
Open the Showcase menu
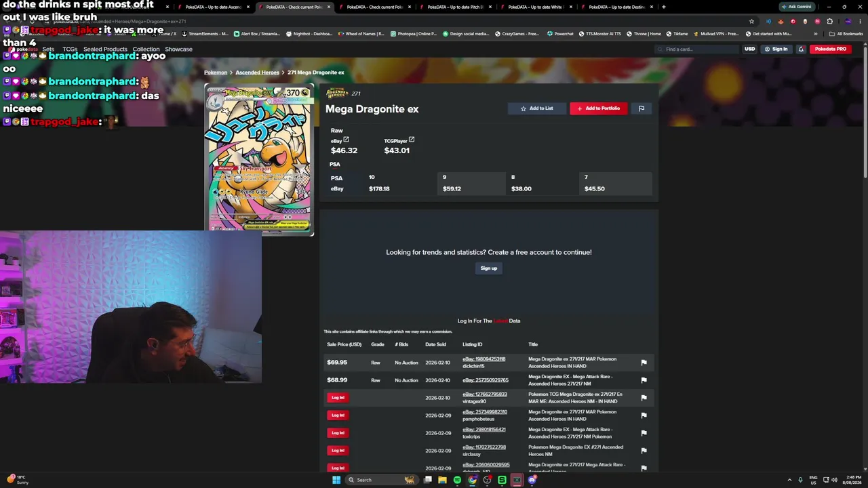tap(179, 49)
